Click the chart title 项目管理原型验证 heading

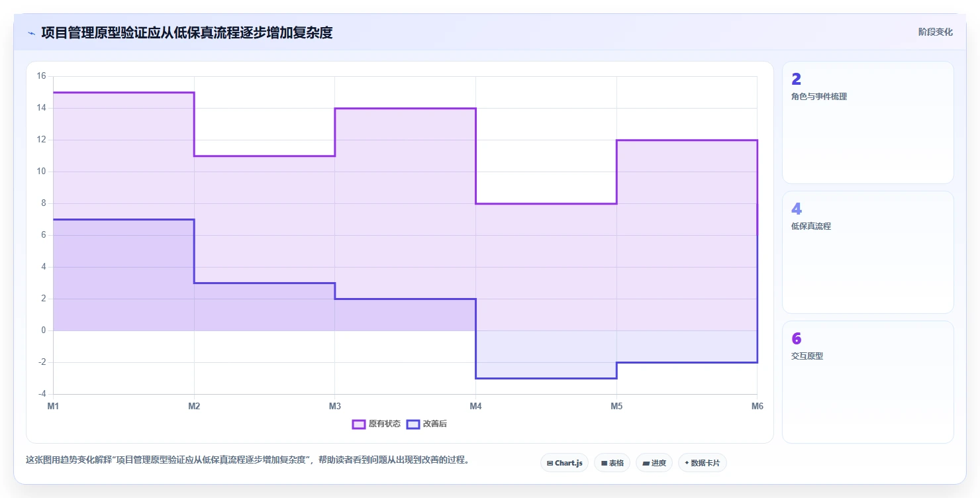(x=187, y=32)
